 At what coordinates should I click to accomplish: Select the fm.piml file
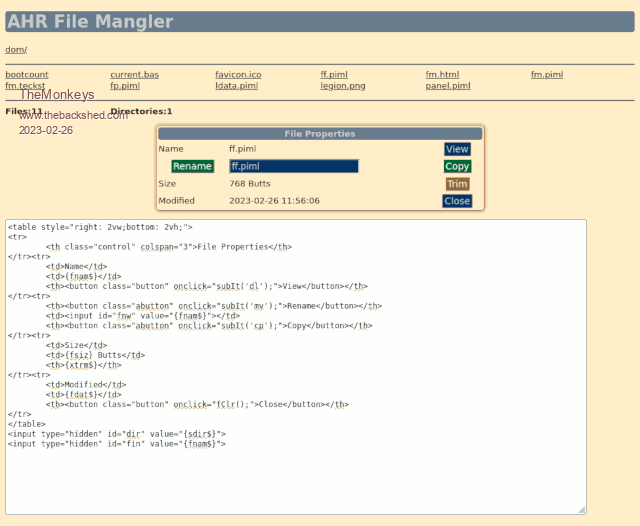546,75
